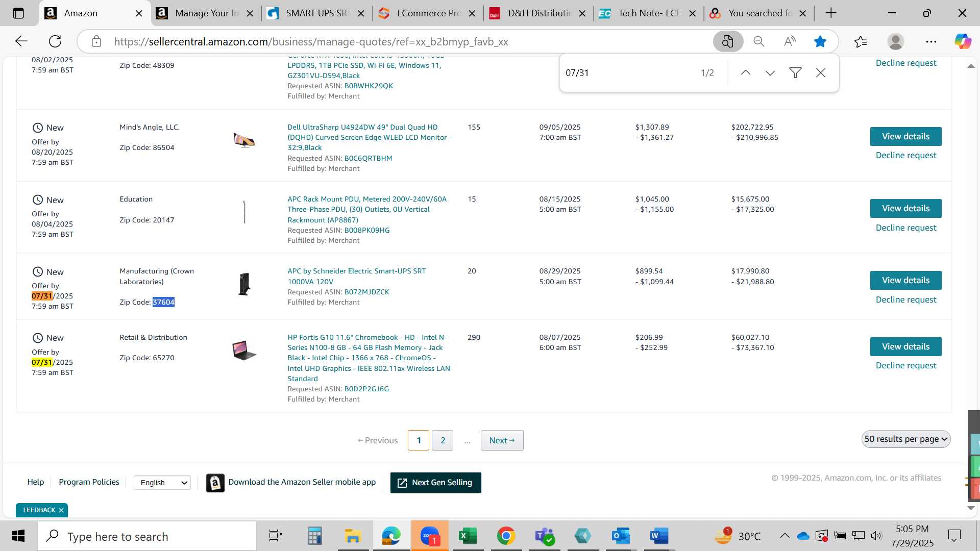Image resolution: width=980 pixels, height=551 pixels.
Task: Open Excel from the taskbar
Action: pyautogui.click(x=468, y=536)
